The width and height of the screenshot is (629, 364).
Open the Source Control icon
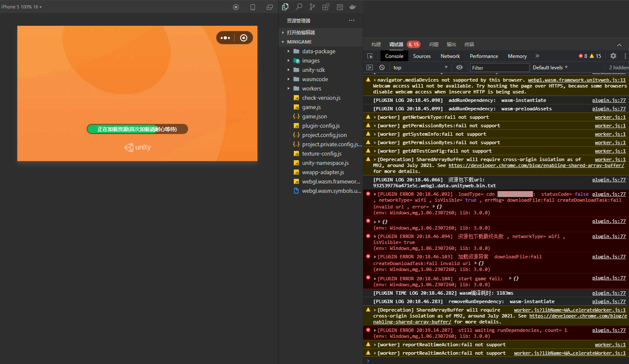[312, 7]
